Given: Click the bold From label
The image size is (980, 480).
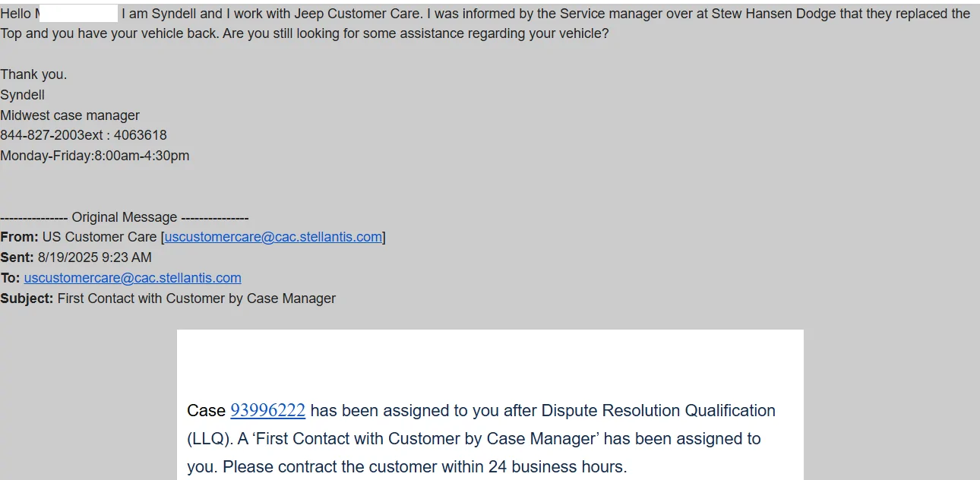Looking at the screenshot, I should point(19,237).
